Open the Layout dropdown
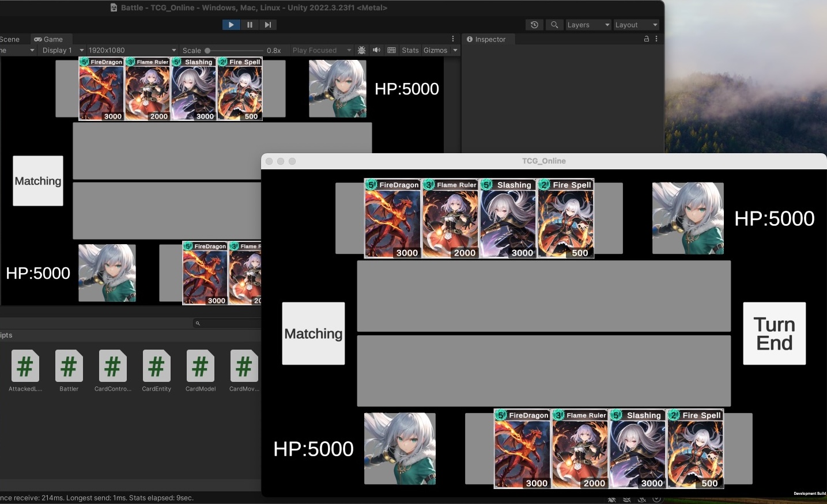This screenshot has width=827, height=504. pos(636,25)
